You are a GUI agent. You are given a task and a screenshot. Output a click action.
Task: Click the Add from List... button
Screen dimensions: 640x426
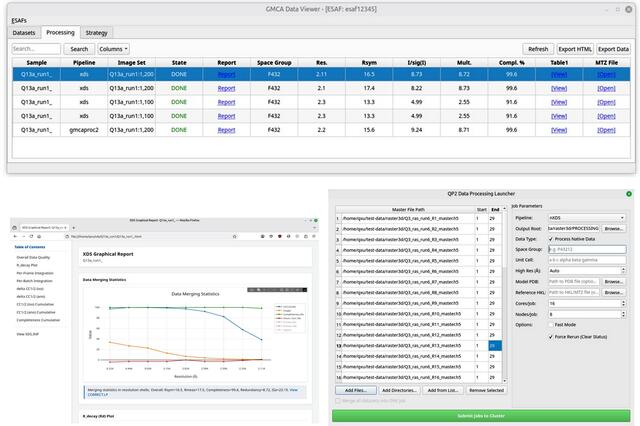(442, 390)
